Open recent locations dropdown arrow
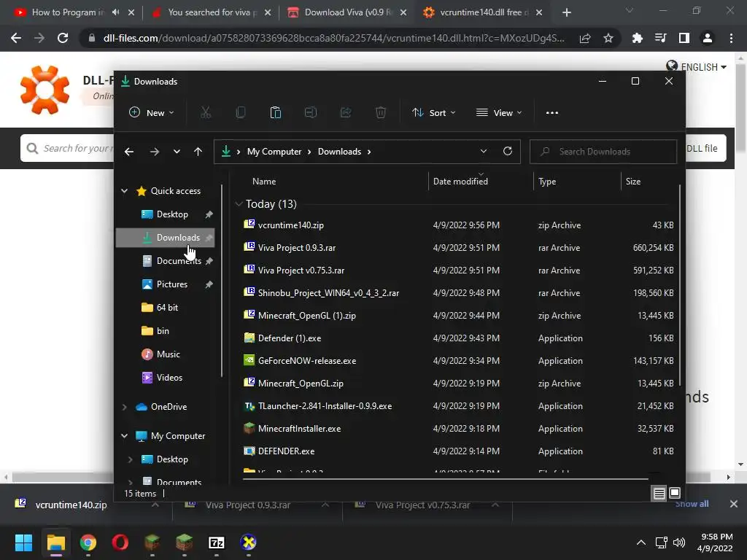The height and width of the screenshot is (560, 747). click(x=177, y=152)
